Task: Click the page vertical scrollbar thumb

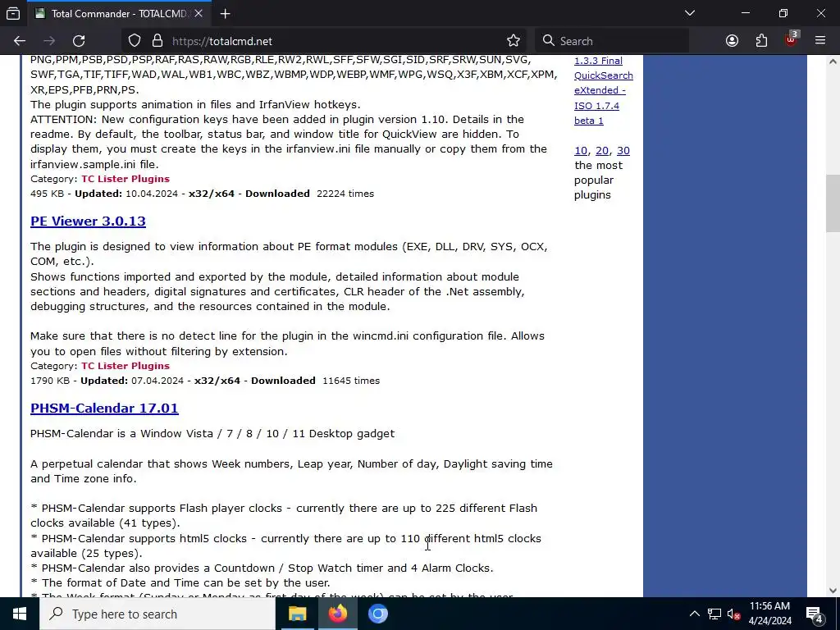Action: [x=832, y=203]
